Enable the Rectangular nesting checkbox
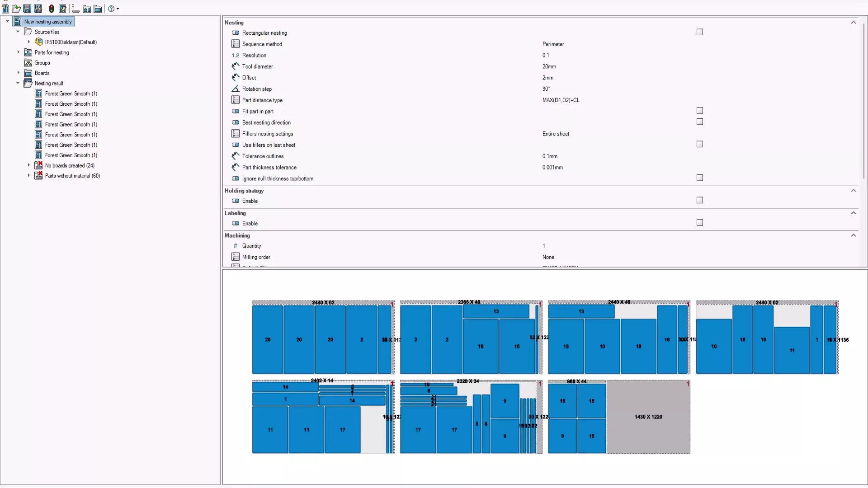Image resolution: width=868 pixels, height=488 pixels. tap(699, 32)
